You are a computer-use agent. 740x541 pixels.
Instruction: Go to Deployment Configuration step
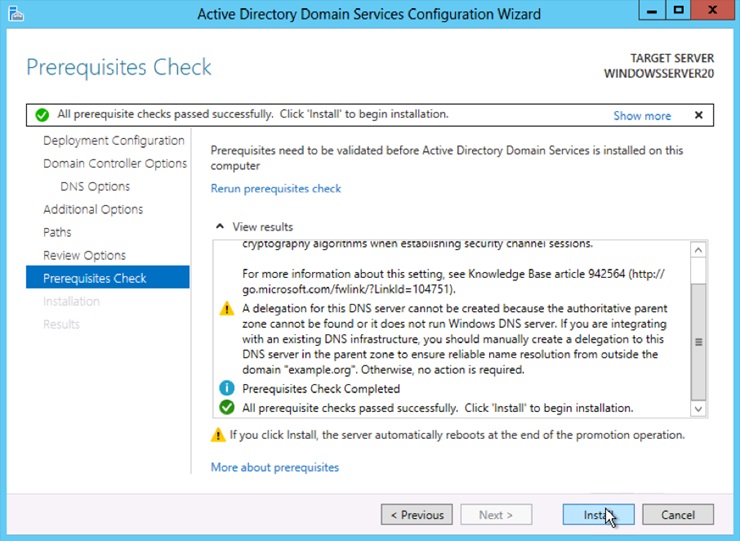coord(114,141)
